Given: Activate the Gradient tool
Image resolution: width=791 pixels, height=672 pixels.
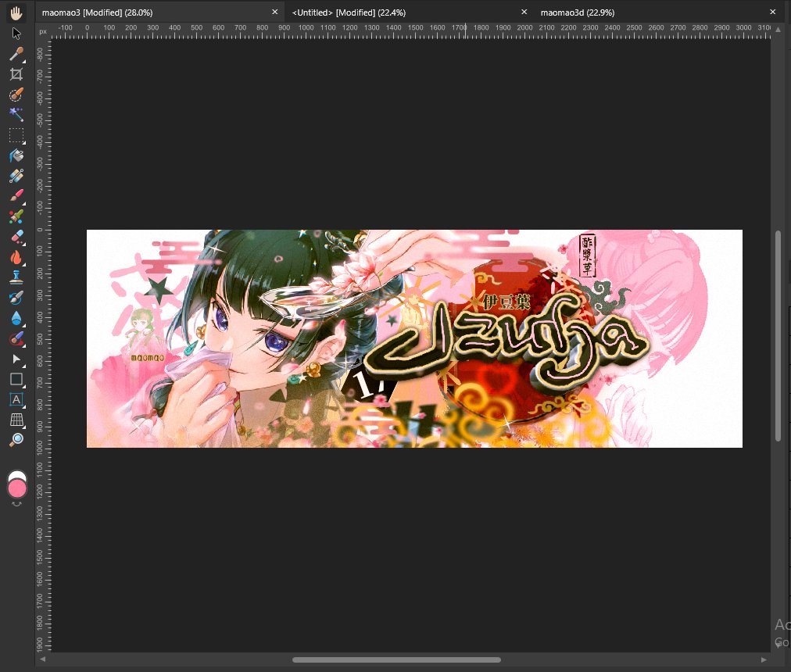Looking at the screenshot, I should coord(16,176).
